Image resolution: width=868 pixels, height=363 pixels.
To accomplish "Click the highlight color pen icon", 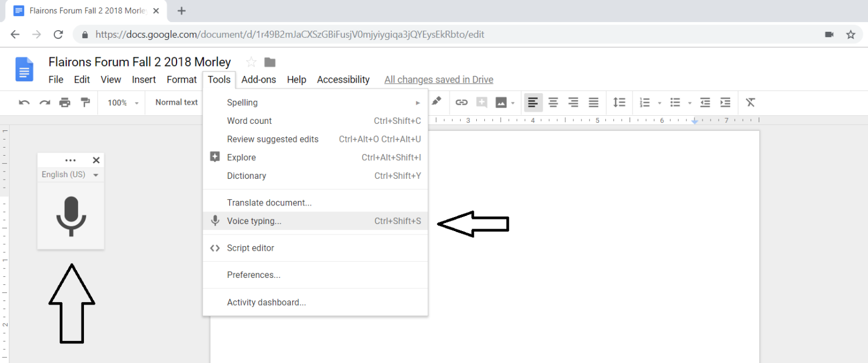I will [x=437, y=101].
